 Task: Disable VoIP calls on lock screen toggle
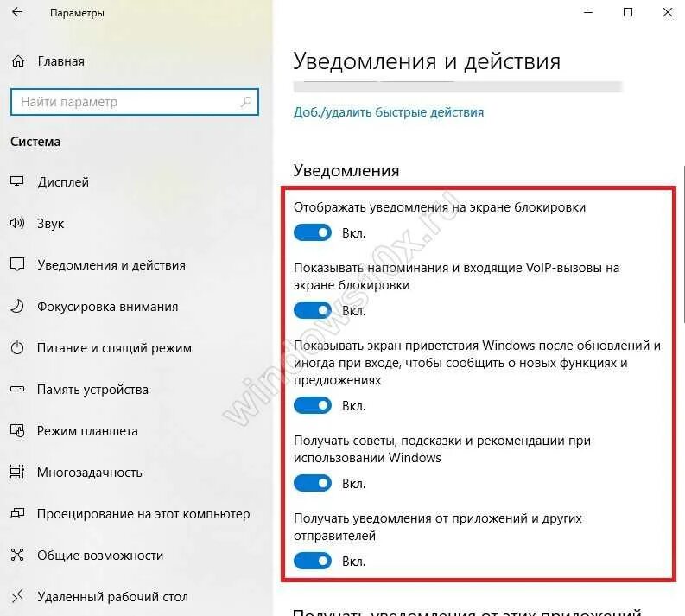click(x=313, y=311)
